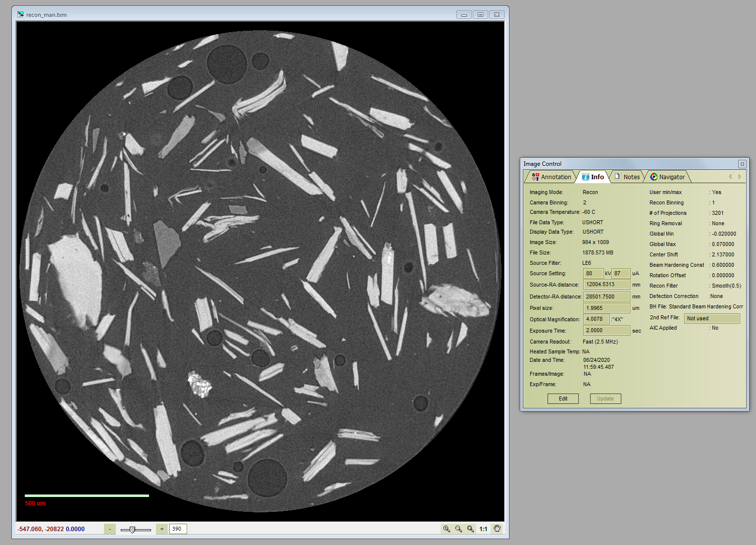Viewport: 756px width, 545px height.
Task: Click the cursor coordinates readout -547.060, -20822
Action: (41, 529)
